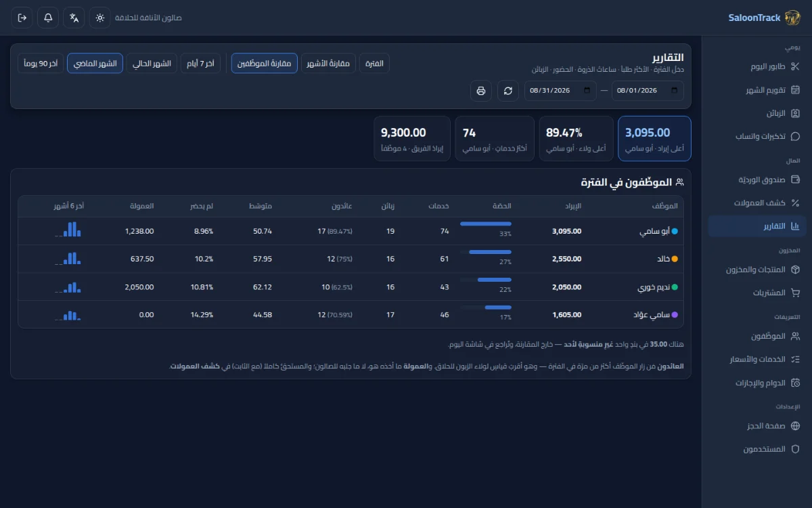
Task: Open calendar picker of 08/31/2026 date
Action: click(586, 91)
